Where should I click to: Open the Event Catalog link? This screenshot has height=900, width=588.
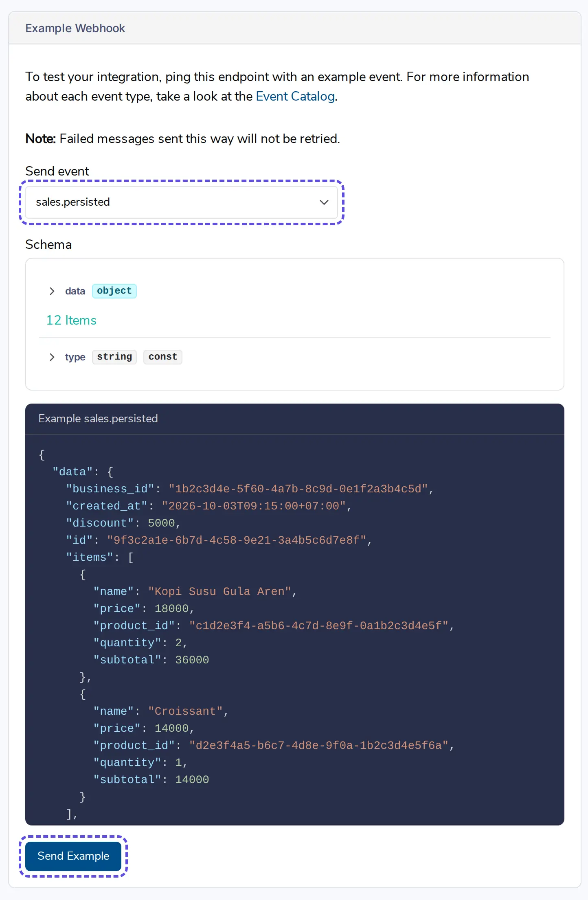[x=295, y=97]
